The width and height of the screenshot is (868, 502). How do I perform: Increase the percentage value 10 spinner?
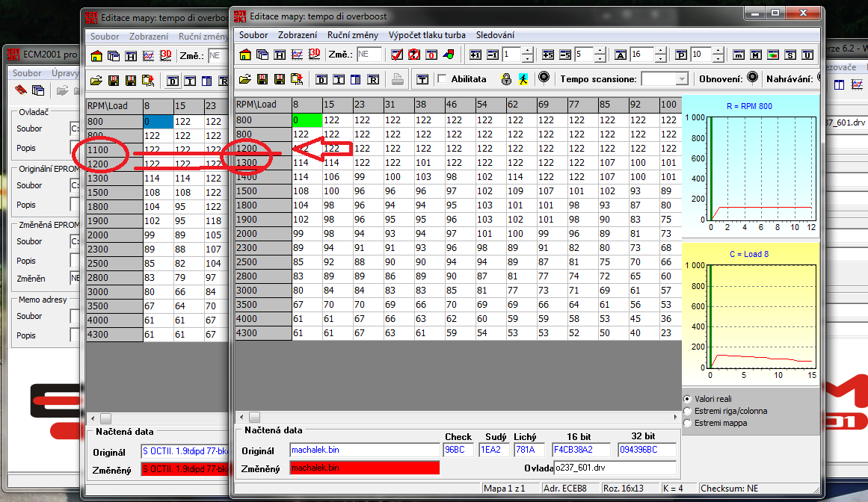(x=718, y=52)
